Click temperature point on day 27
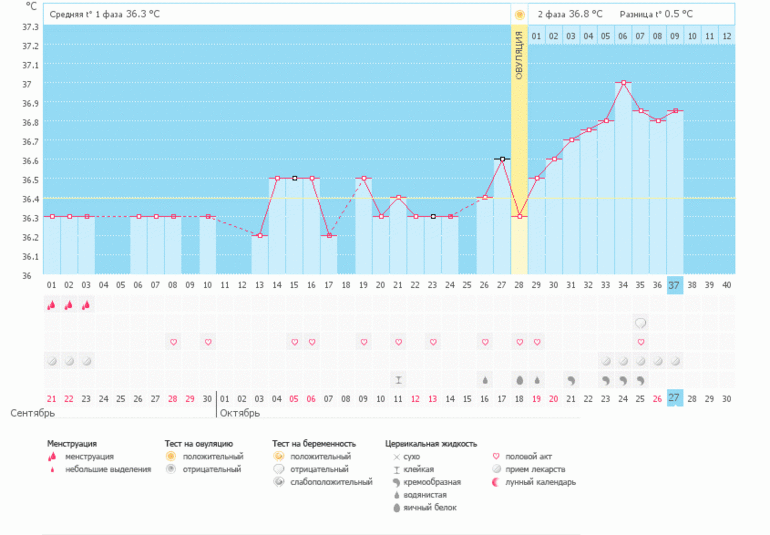The width and height of the screenshot is (770, 535). tap(502, 159)
